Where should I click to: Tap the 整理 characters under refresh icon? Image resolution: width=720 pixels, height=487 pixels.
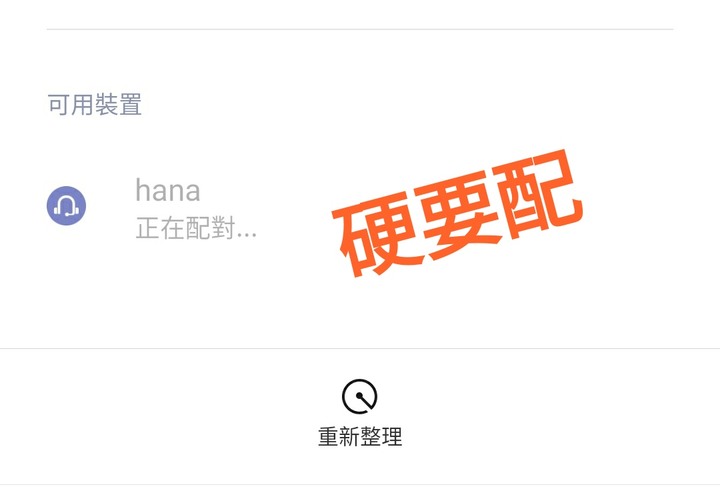[382, 436]
